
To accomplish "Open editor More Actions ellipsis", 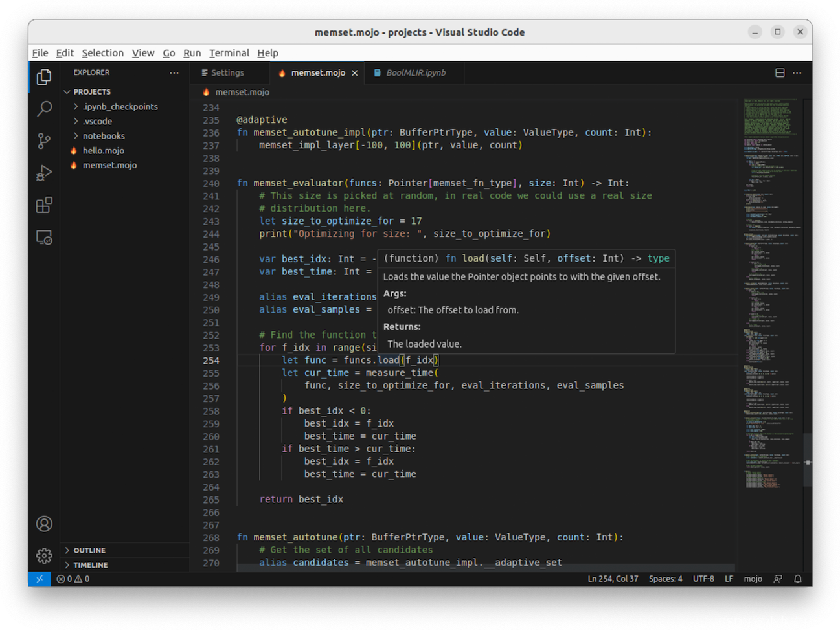I will (797, 72).
